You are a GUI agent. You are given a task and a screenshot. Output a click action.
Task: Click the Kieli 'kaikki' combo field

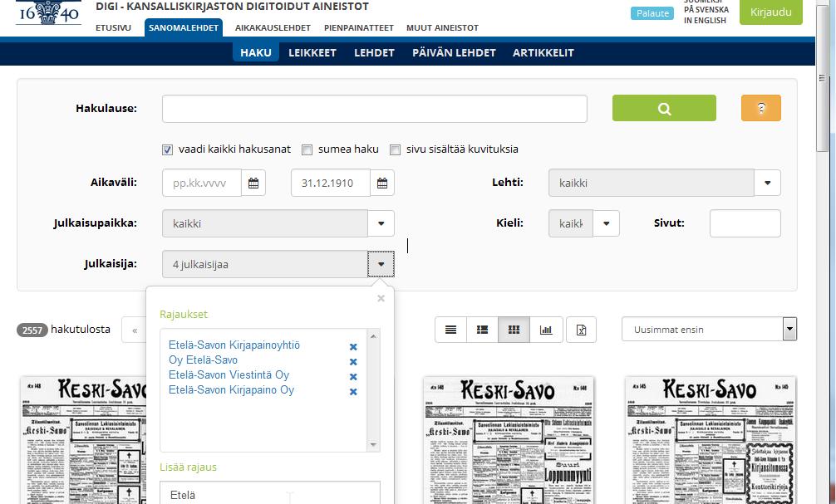tap(570, 223)
